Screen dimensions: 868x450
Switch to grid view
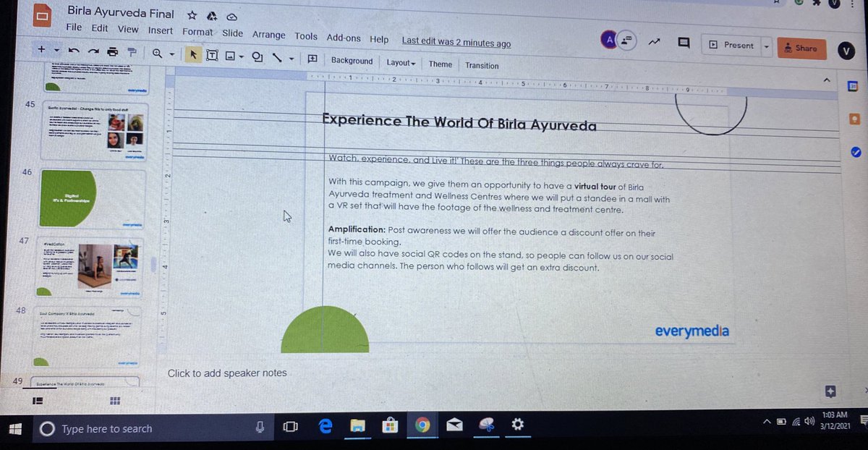[x=114, y=401]
